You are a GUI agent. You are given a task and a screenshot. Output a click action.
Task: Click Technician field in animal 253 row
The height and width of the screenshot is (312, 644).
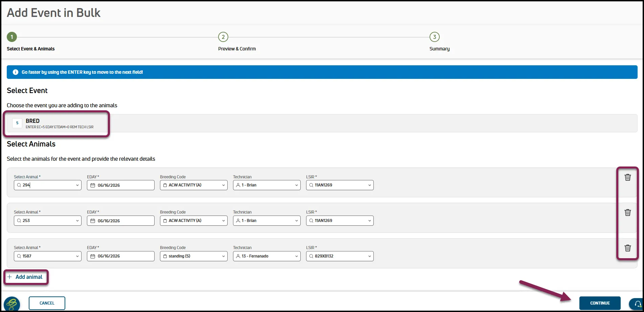click(x=267, y=221)
